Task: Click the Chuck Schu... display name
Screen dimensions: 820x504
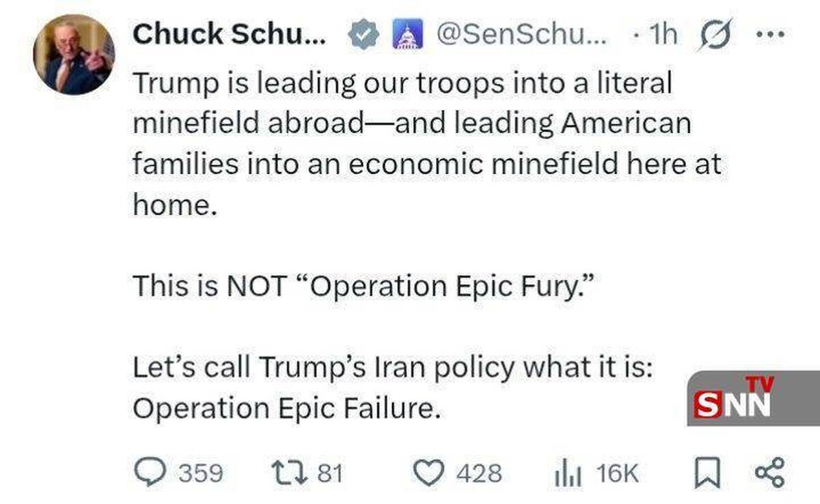Action: pos(232,34)
